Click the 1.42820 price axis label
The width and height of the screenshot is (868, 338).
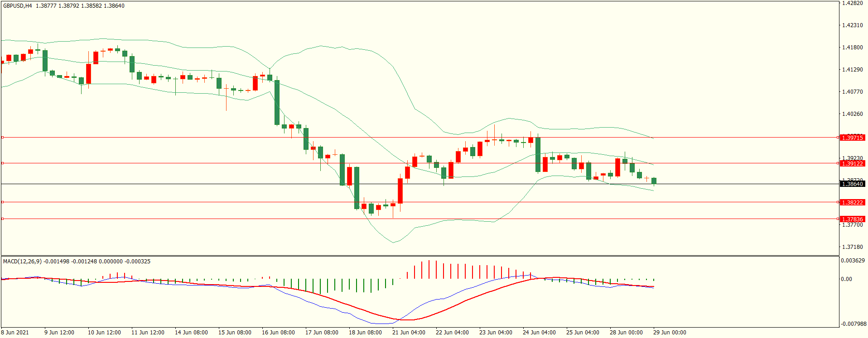pos(852,3)
